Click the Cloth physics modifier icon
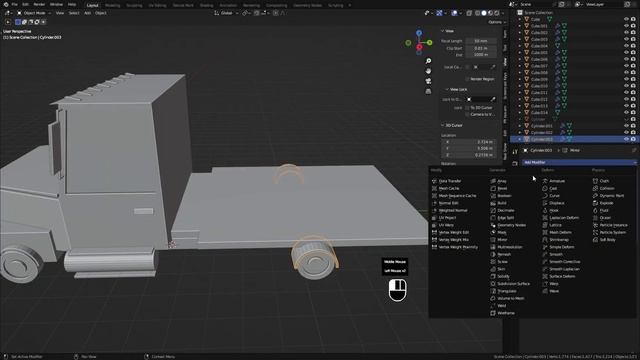640x360 pixels. point(595,181)
